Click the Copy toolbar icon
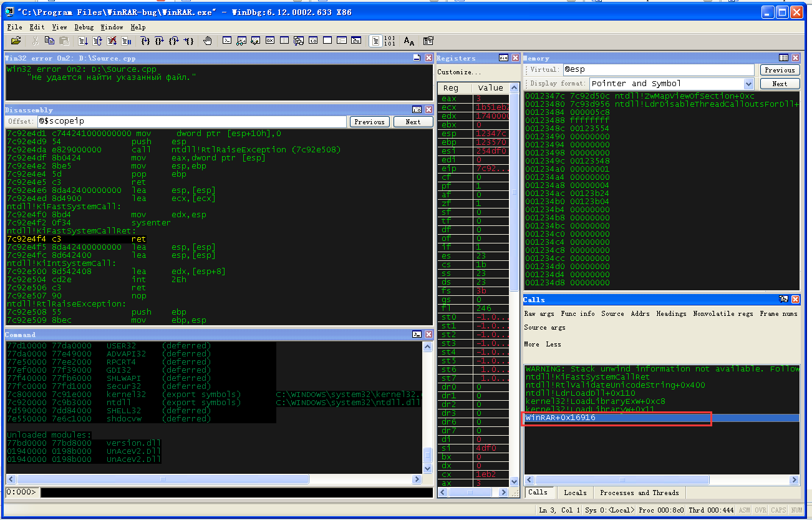 tap(50, 41)
